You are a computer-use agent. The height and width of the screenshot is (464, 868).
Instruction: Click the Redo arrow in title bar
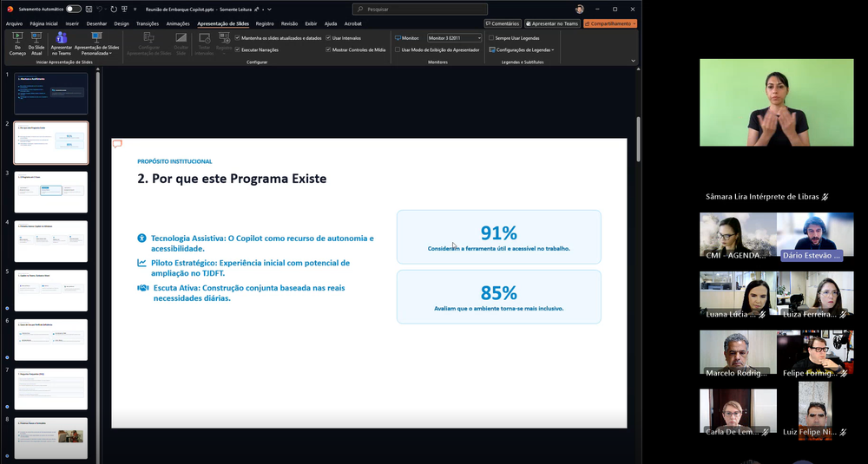[x=114, y=10]
